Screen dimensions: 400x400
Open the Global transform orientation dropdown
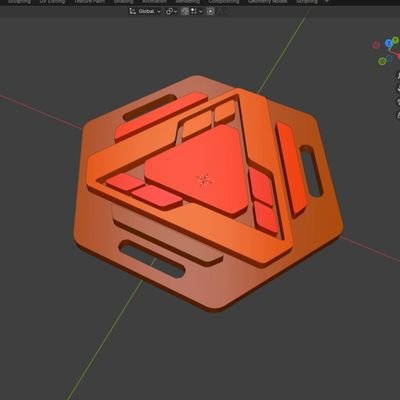pos(145,11)
